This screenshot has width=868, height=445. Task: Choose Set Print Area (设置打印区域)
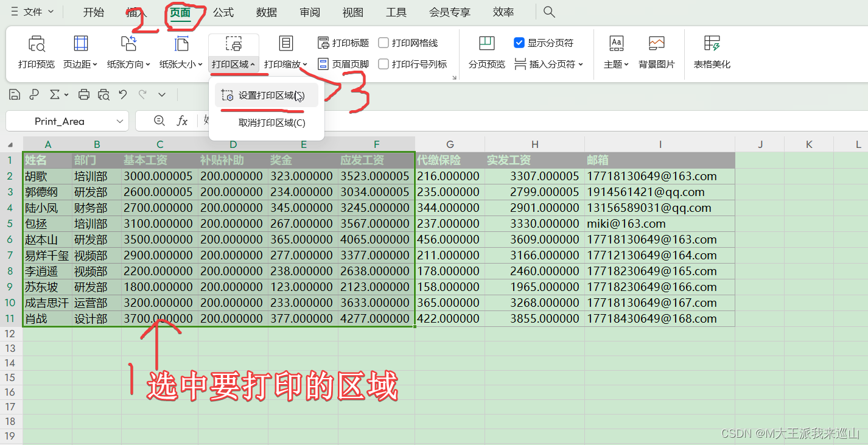(267, 96)
